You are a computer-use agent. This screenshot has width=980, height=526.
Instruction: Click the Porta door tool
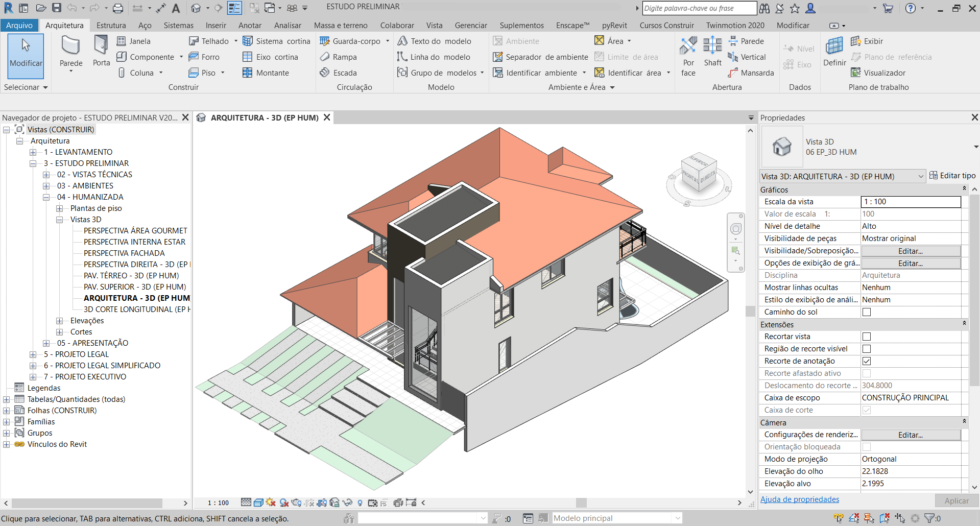[101, 51]
